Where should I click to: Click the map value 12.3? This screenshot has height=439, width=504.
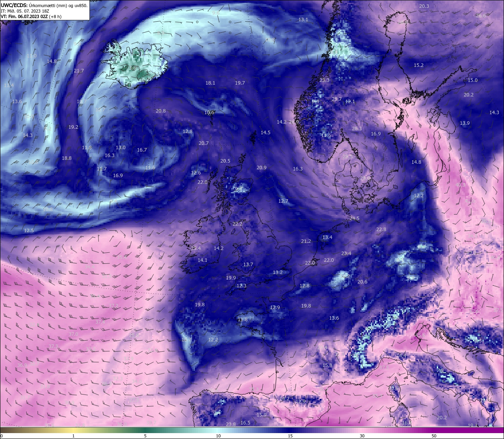click(241, 286)
